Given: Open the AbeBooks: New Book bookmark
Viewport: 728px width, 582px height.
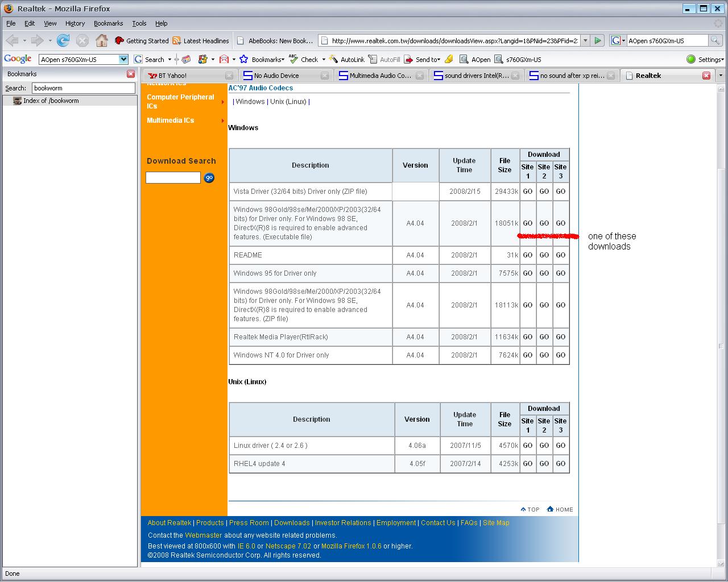Looking at the screenshot, I should click(x=275, y=41).
